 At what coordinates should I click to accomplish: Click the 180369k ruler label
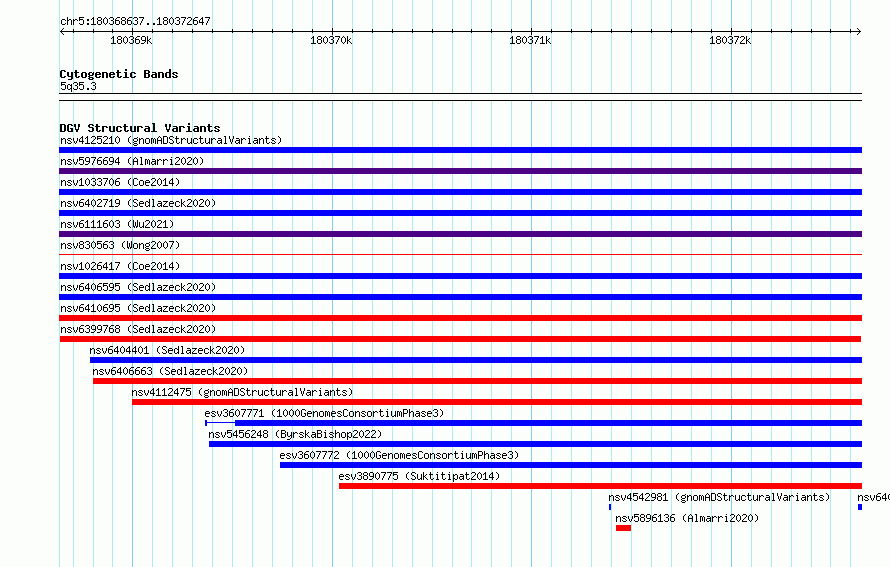tap(131, 40)
